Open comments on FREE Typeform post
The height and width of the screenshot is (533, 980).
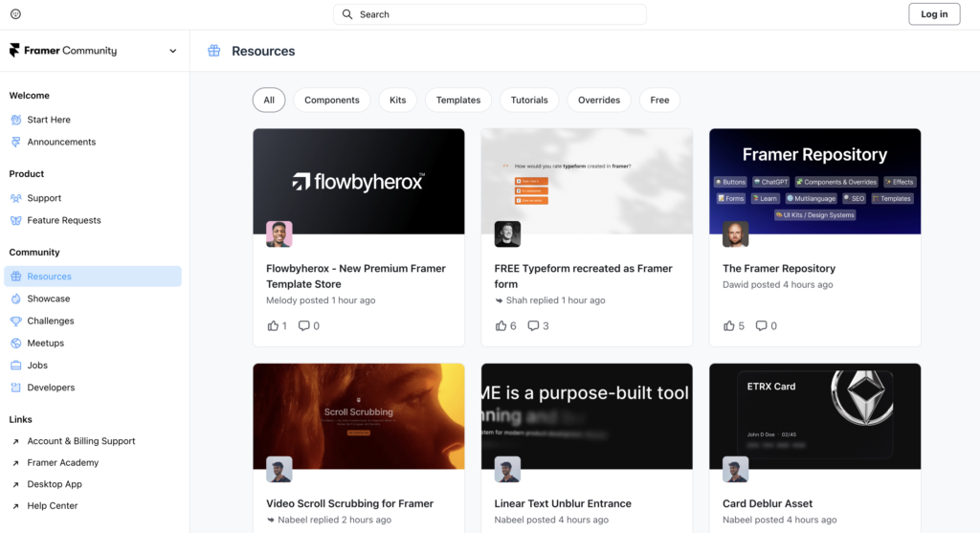(x=533, y=325)
